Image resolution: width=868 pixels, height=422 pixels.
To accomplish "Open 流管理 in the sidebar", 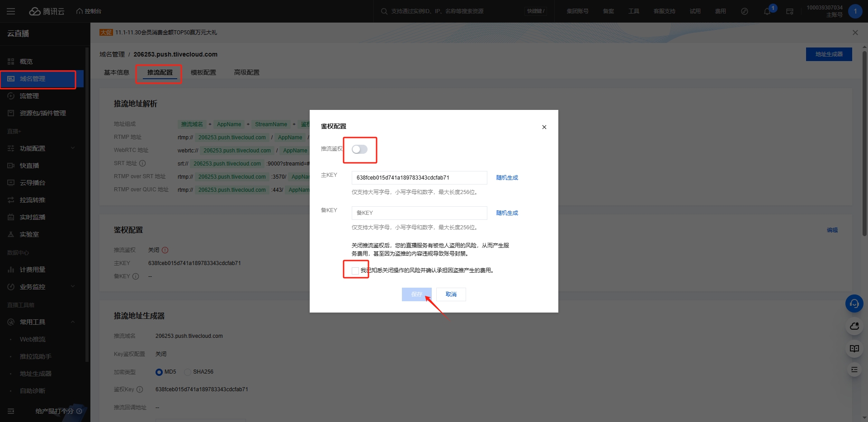I will [x=29, y=96].
